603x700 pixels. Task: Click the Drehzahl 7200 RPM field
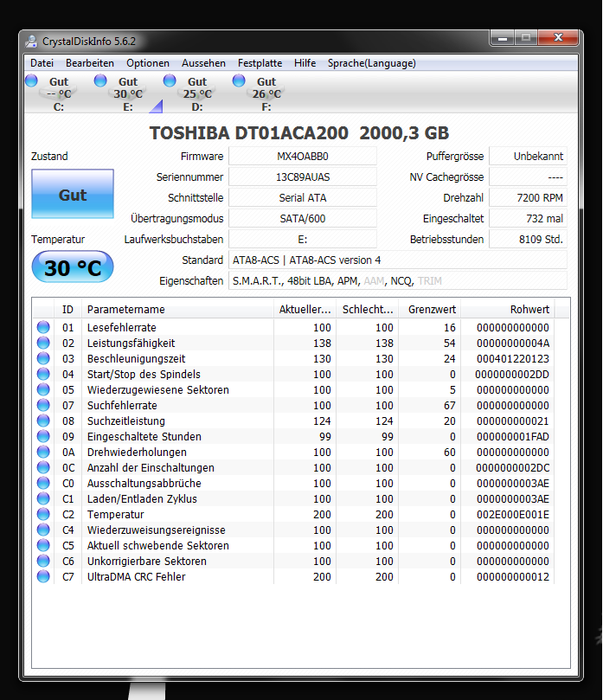click(x=528, y=198)
